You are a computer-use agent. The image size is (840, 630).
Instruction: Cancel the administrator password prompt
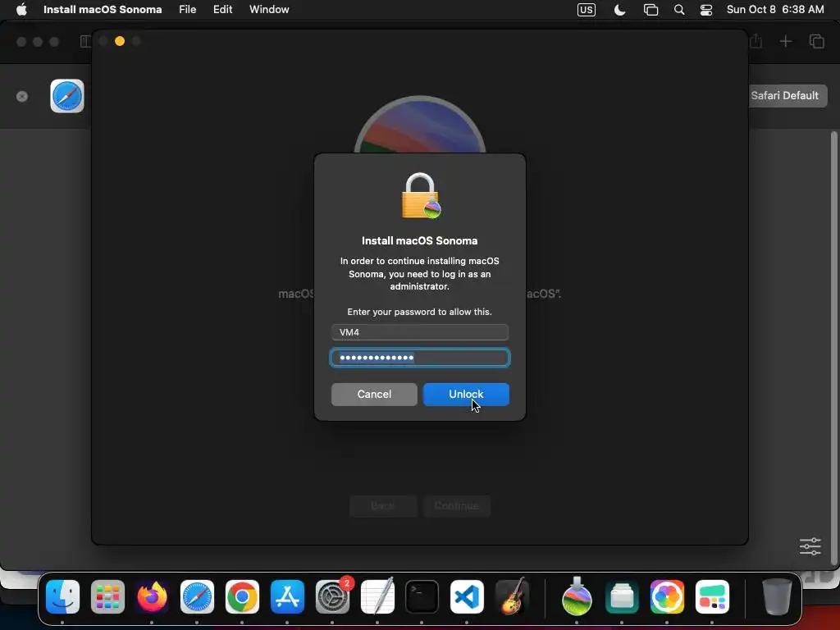point(374,395)
